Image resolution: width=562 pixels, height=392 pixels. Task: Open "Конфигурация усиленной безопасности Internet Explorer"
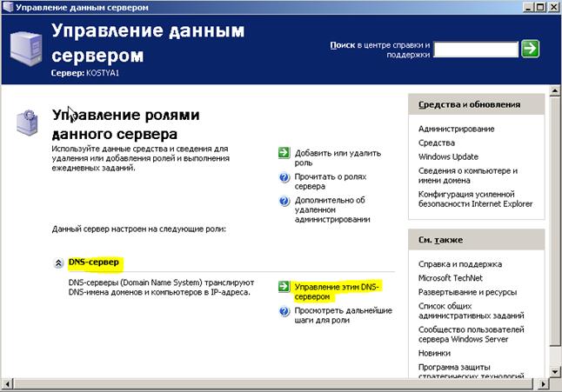[475, 199]
